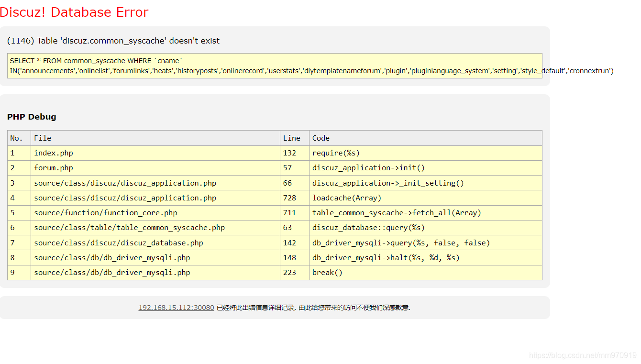
Task: Click line number 142 cell
Action: pyautogui.click(x=295, y=243)
